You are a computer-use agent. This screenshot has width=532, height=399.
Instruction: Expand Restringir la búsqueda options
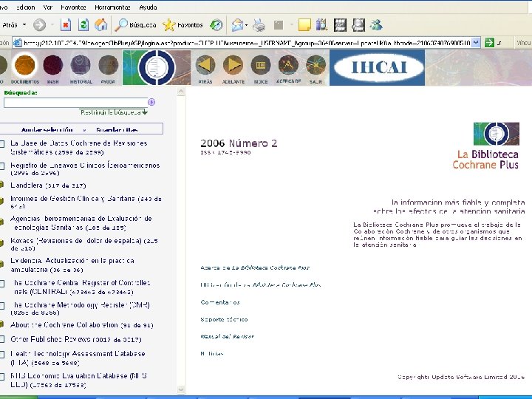[x=114, y=112]
